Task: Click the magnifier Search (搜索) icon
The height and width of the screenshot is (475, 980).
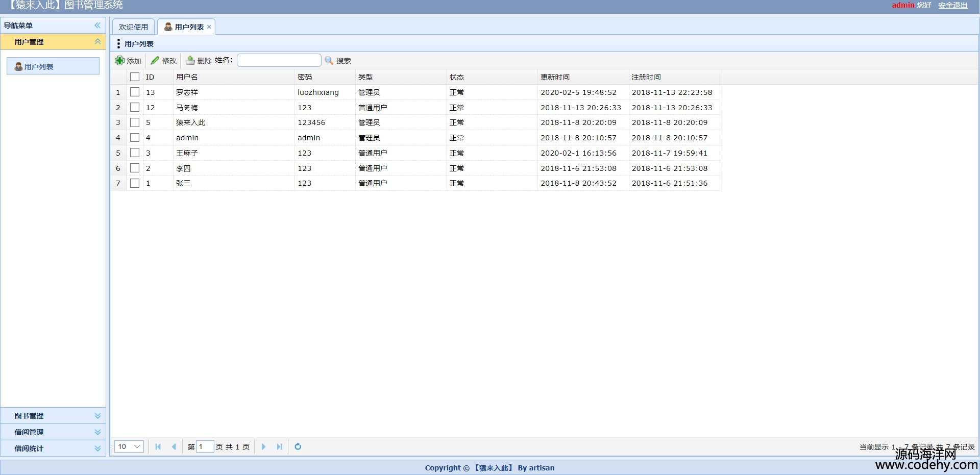Action: 329,61
